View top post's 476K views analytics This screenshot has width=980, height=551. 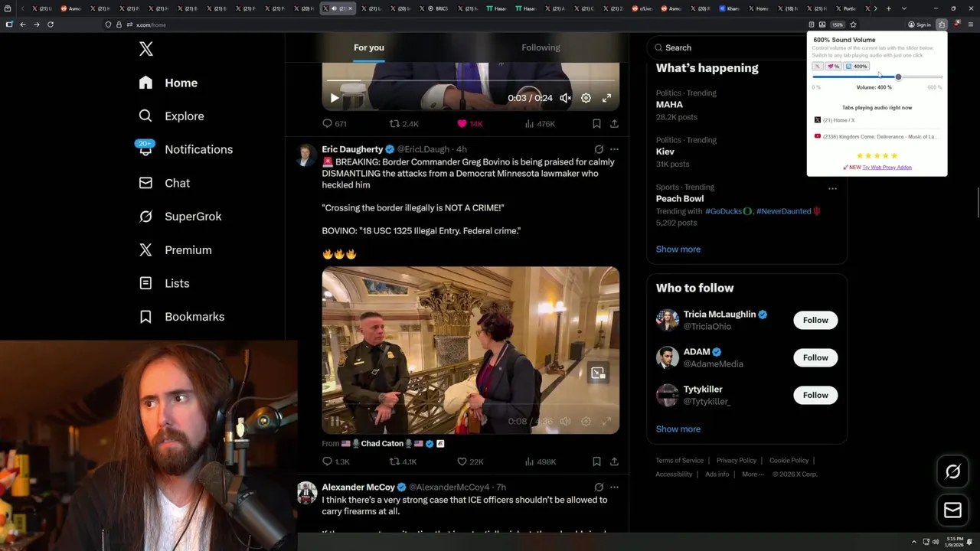point(539,123)
